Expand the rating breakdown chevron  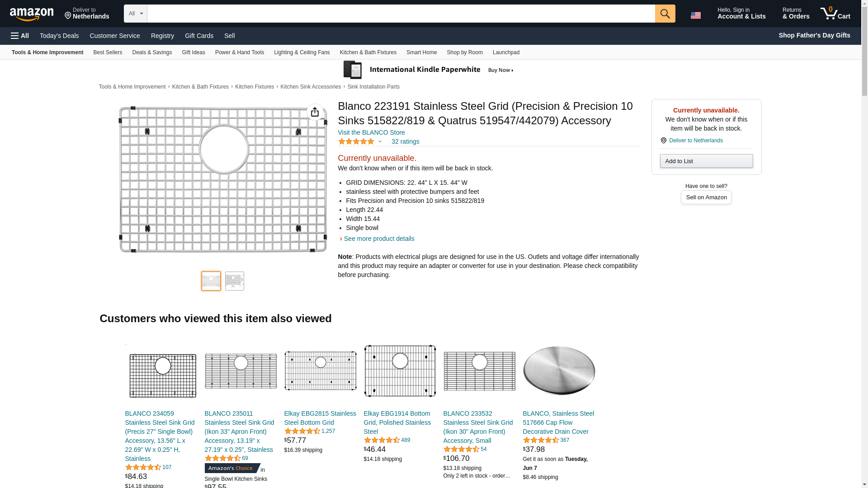pos(380,141)
